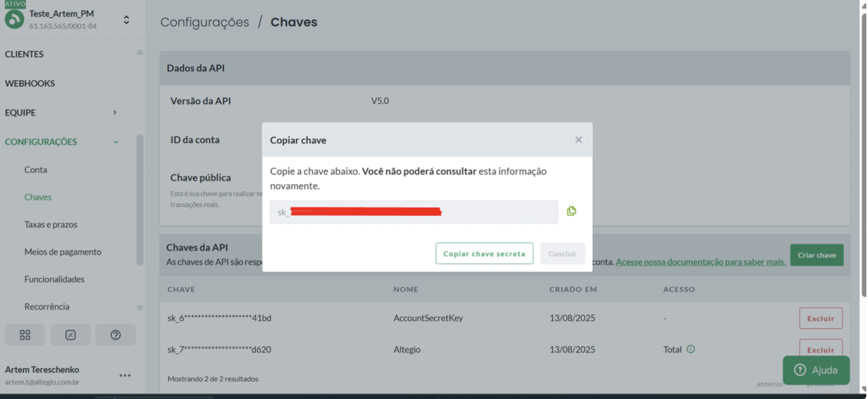Open the question mark help icon in sidebar

115,335
